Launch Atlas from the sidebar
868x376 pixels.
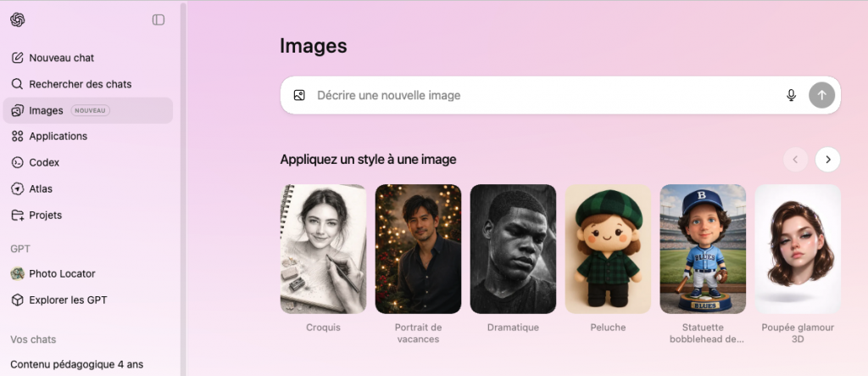click(41, 188)
